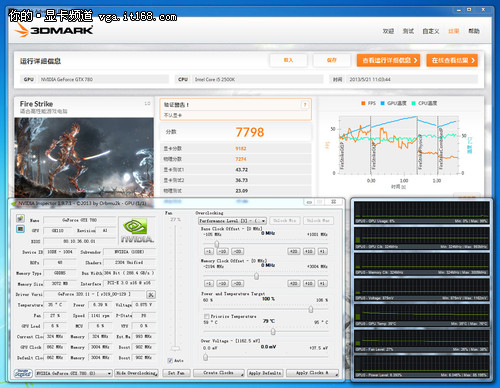Click the orange 查看运行详细信息 button
The width and height of the screenshot is (500, 388).
point(388,60)
